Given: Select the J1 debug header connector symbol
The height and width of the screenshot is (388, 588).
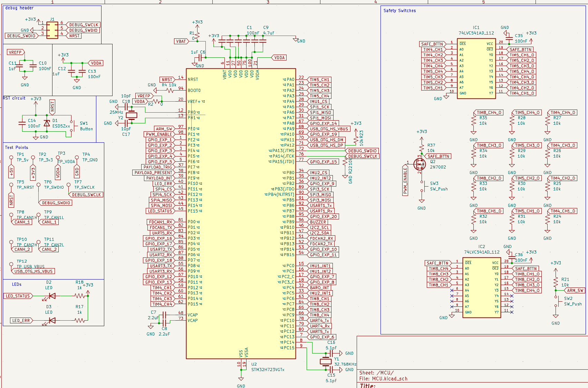Looking at the screenshot, I should (52, 30).
